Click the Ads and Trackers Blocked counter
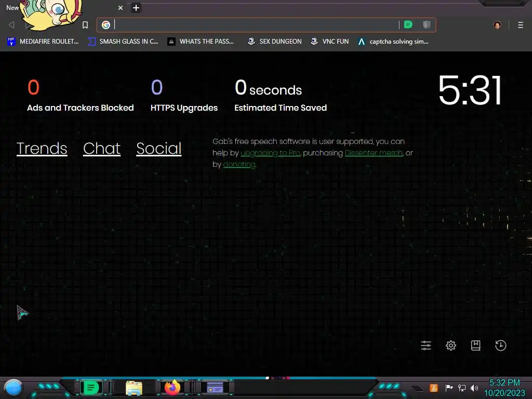The height and width of the screenshot is (399, 532). (x=80, y=96)
